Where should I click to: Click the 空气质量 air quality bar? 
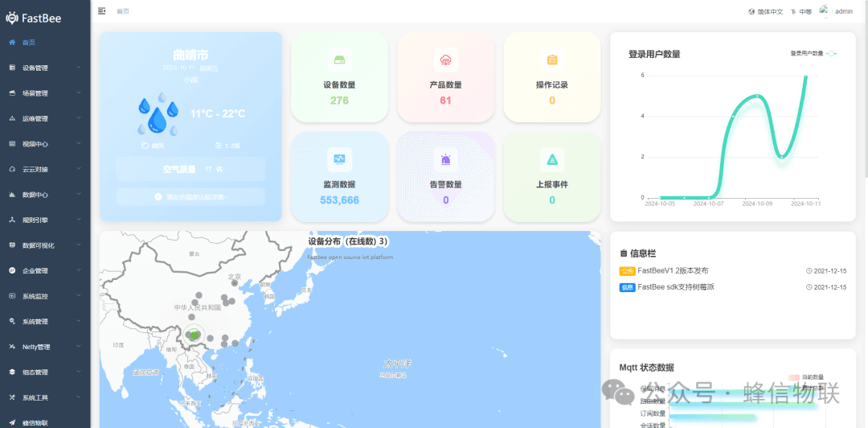(190, 169)
